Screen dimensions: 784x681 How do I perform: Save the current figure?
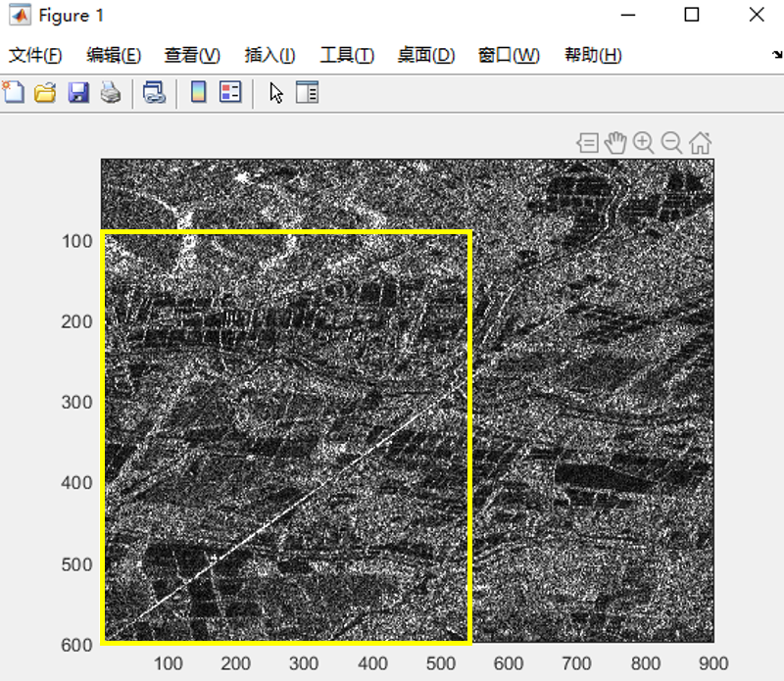coord(78,91)
